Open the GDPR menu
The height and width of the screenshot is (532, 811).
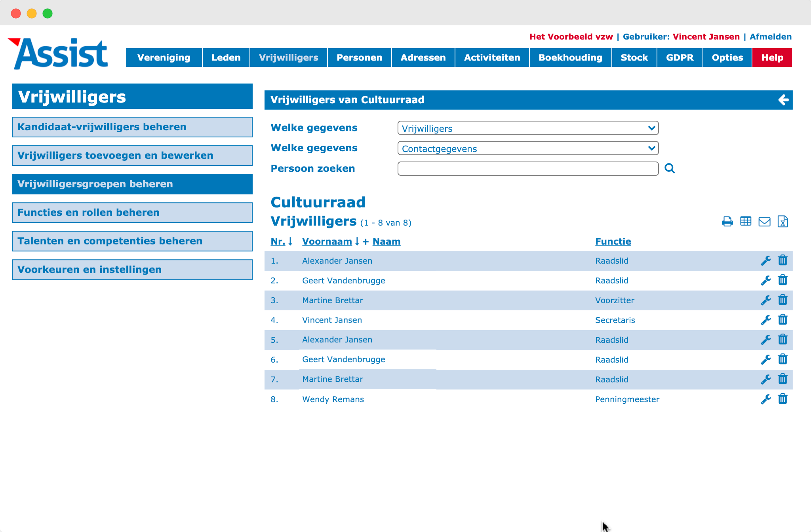pos(680,57)
